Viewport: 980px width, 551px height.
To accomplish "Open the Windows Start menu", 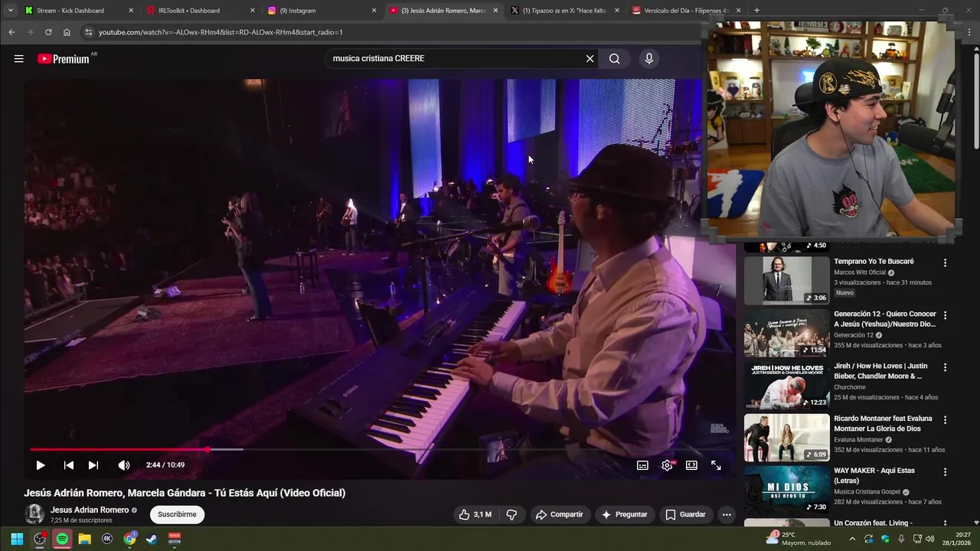I will pos(17,539).
